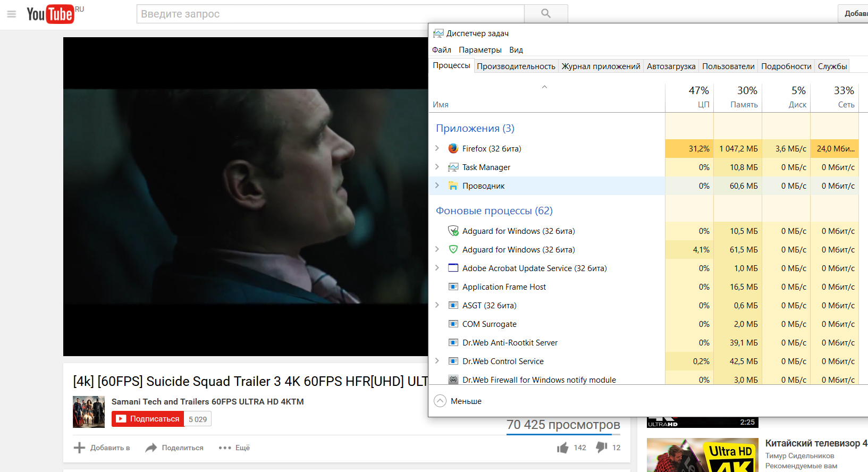Click the video player frame
Screen dimensions: 868x472
point(246,196)
